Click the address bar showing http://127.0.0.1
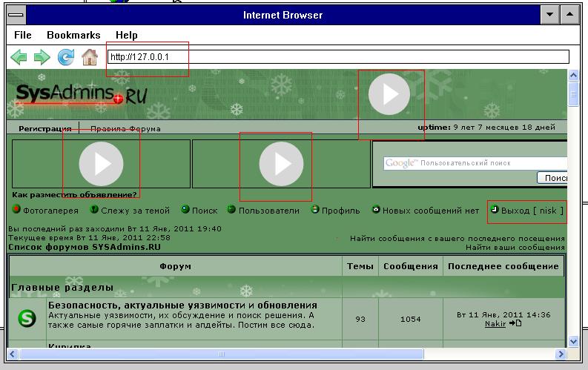 (338, 57)
